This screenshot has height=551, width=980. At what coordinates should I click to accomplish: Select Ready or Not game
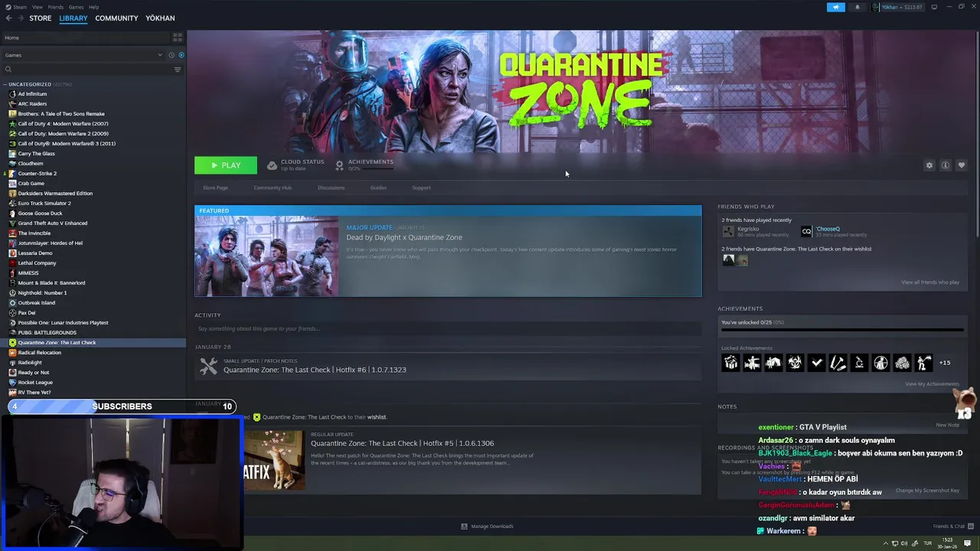click(x=33, y=373)
